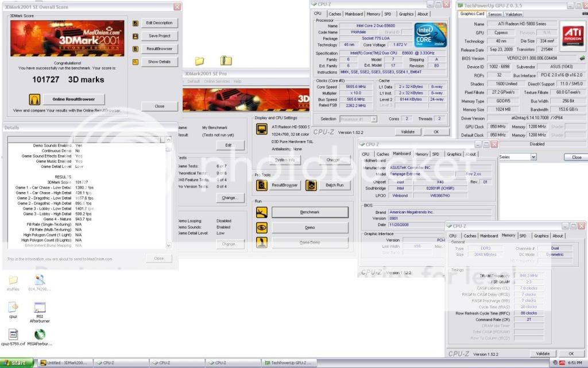Click the Edit Description button
The height and width of the screenshot is (368, 588).
tap(160, 23)
